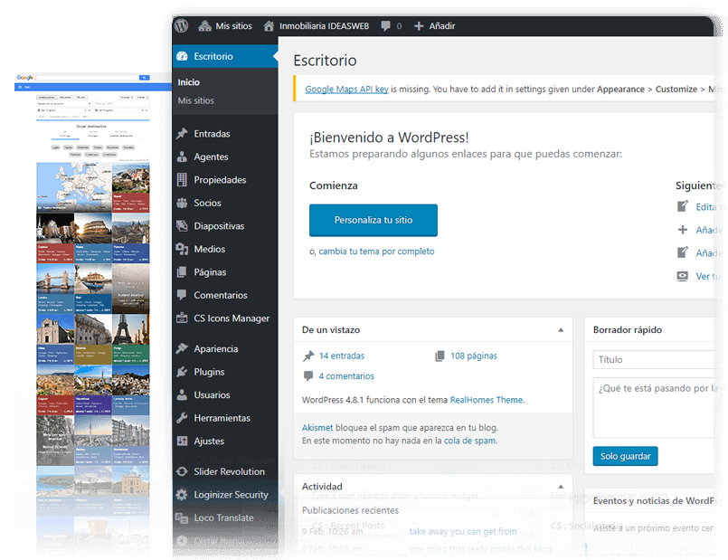Viewport: 728px width, 560px height.
Task: Click the home icon beside Inmobiliaria IDEASWEB
Action: coord(269,26)
